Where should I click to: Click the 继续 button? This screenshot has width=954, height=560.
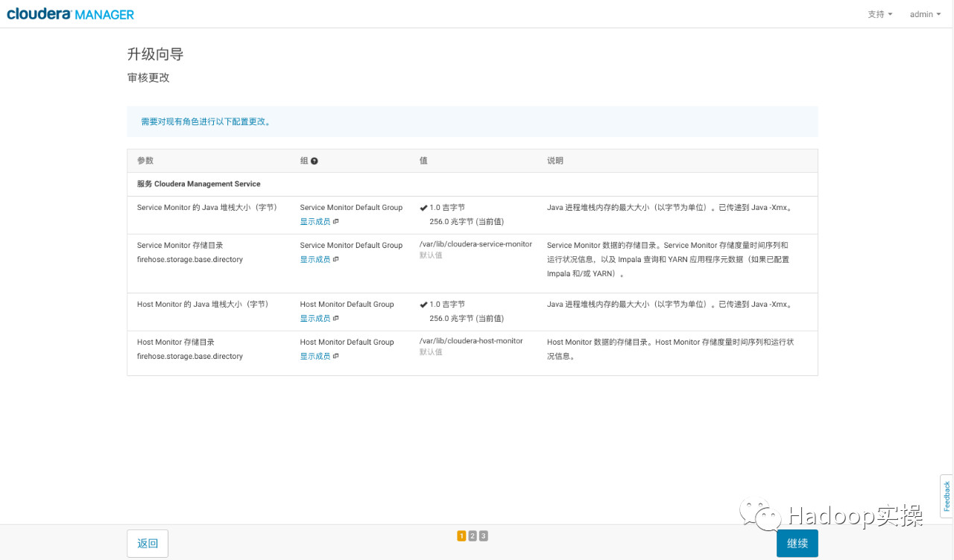click(797, 544)
